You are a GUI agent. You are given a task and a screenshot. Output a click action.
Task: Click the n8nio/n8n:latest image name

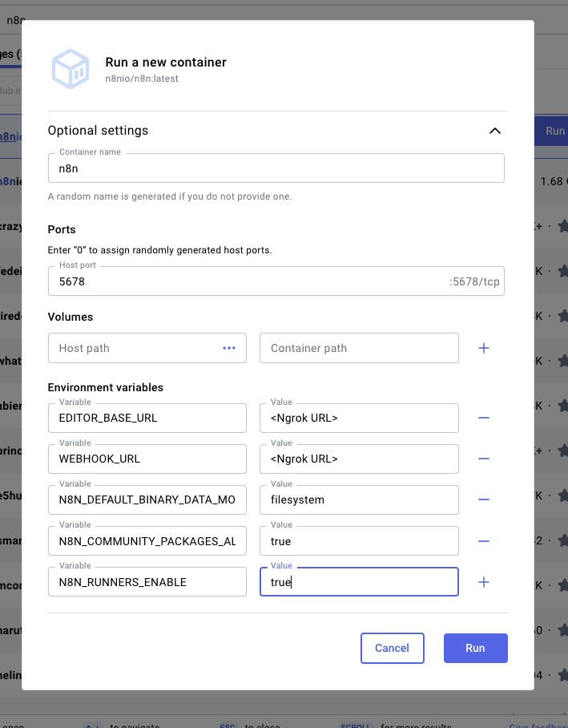click(142, 79)
